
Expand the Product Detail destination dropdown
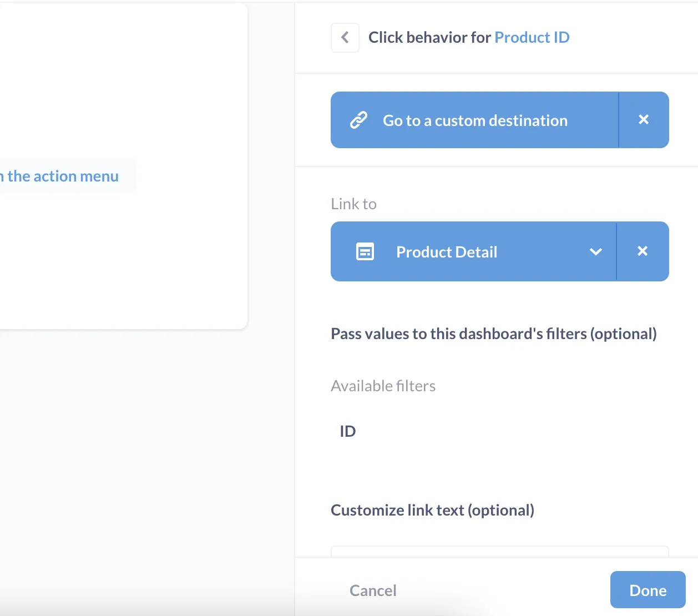click(595, 251)
